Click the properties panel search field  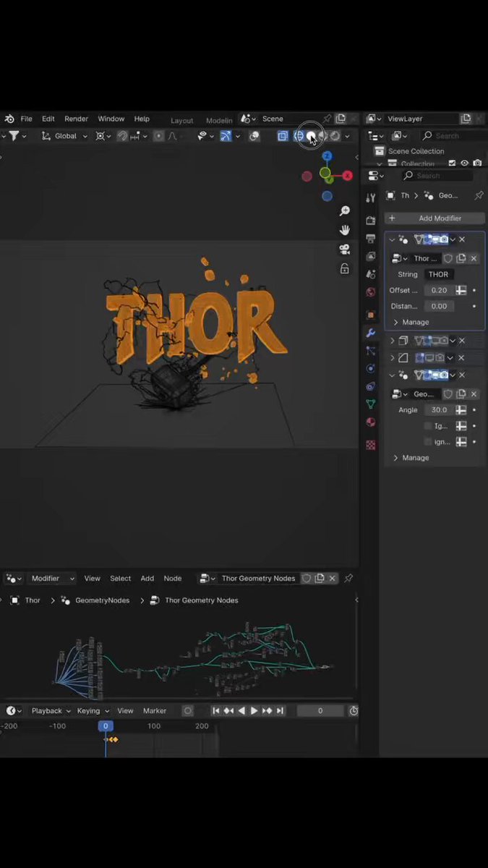tap(438, 176)
